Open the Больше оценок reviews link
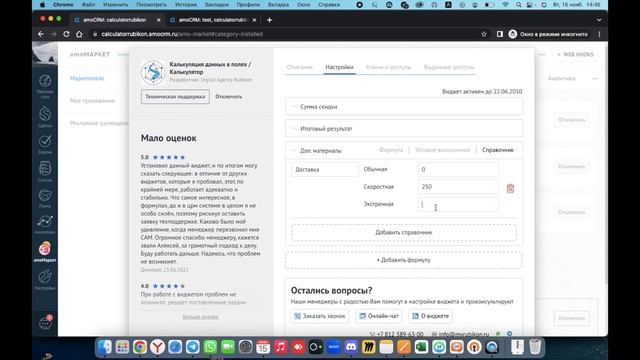Viewport: 640px width, 360px height. [200, 316]
